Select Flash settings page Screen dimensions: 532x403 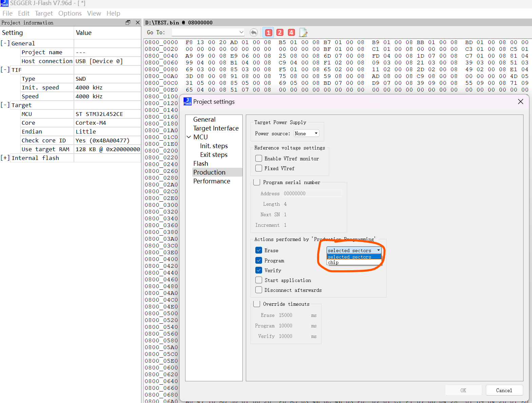(x=201, y=163)
